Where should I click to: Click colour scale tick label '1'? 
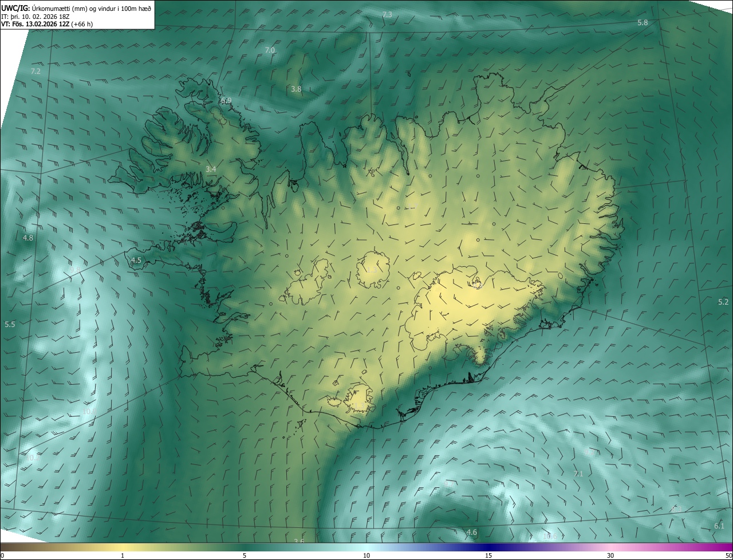coord(123,555)
